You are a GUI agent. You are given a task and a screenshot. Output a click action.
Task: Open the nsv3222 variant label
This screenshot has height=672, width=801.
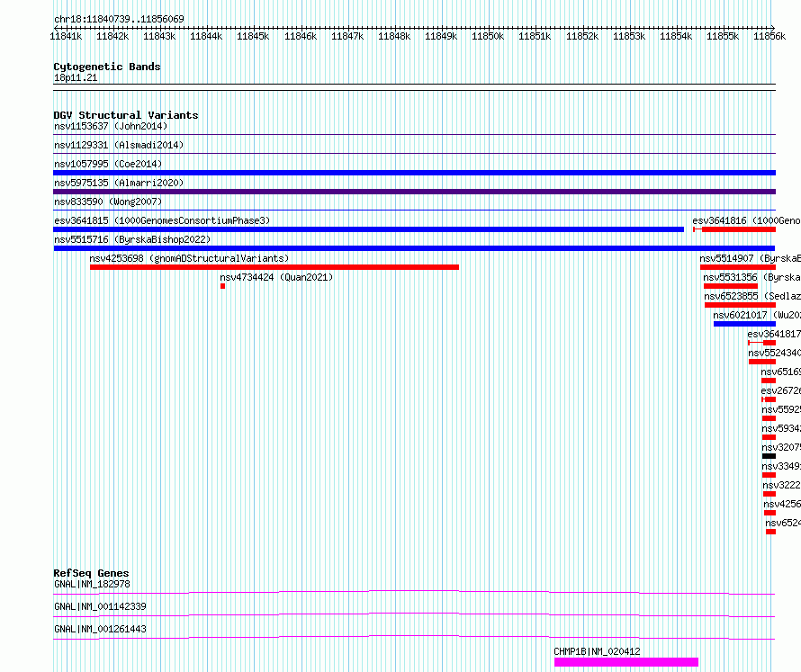click(x=781, y=485)
